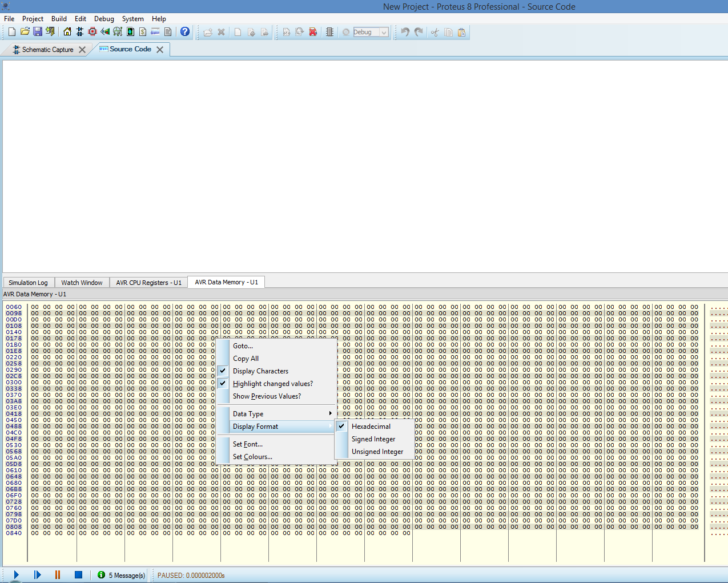Click the Open Project folder icon
The width and height of the screenshot is (728, 583).
click(x=25, y=32)
